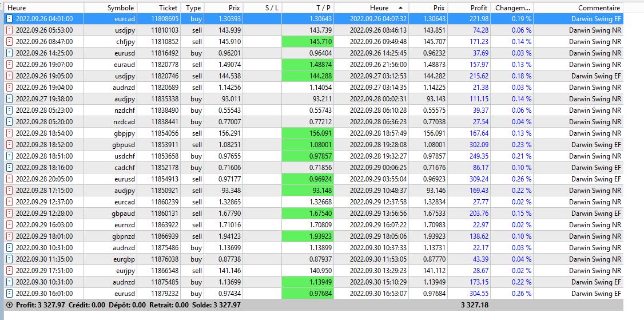Image resolution: width=644 pixels, height=320 pixels.
Task: Click the change value 0.23 %
Action: 522,145
